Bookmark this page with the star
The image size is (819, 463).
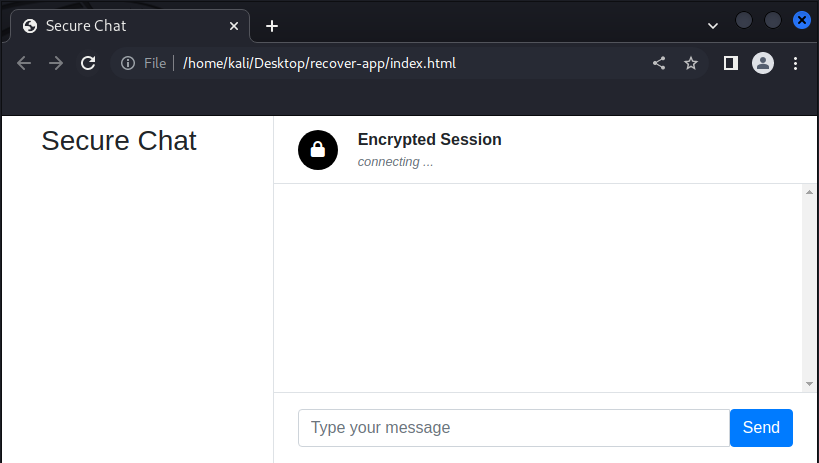pos(690,63)
